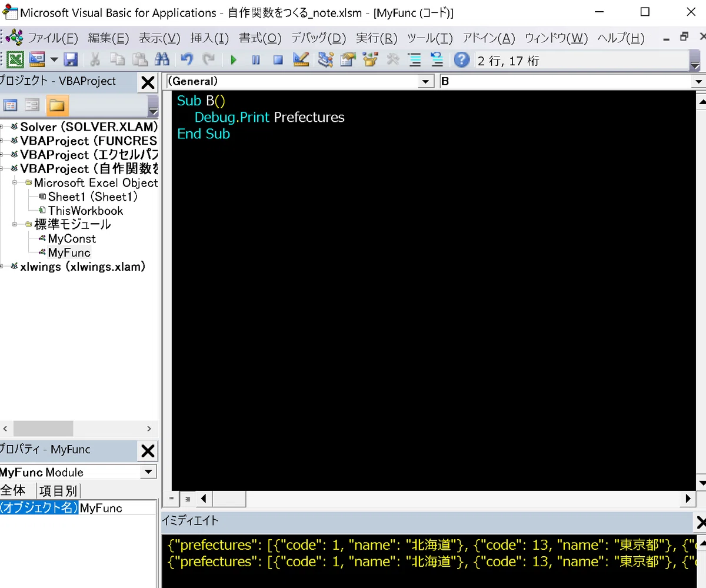Open the ヘルプ(H) menu
This screenshot has width=706, height=588.
tap(621, 38)
